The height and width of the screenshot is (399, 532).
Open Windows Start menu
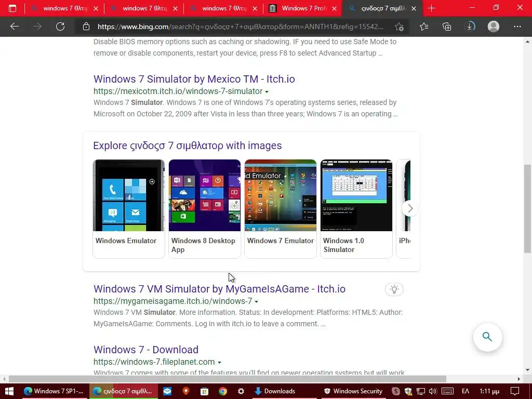tap(9, 391)
